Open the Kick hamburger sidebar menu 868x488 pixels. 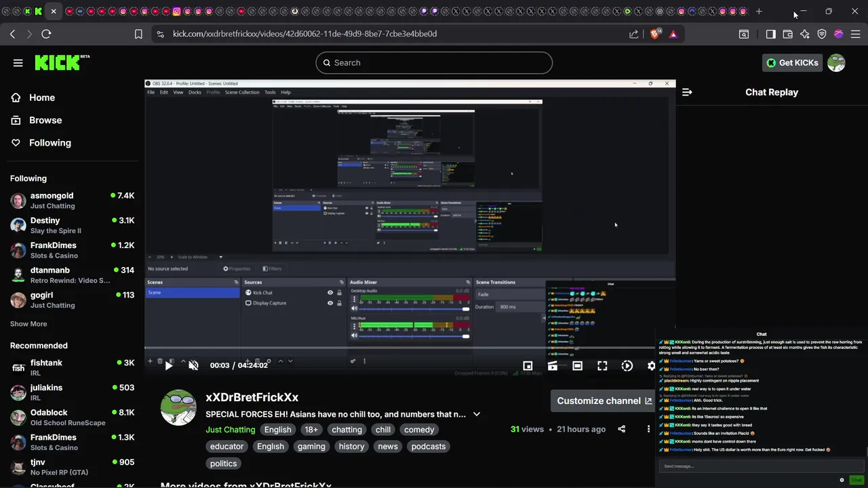pos(18,63)
